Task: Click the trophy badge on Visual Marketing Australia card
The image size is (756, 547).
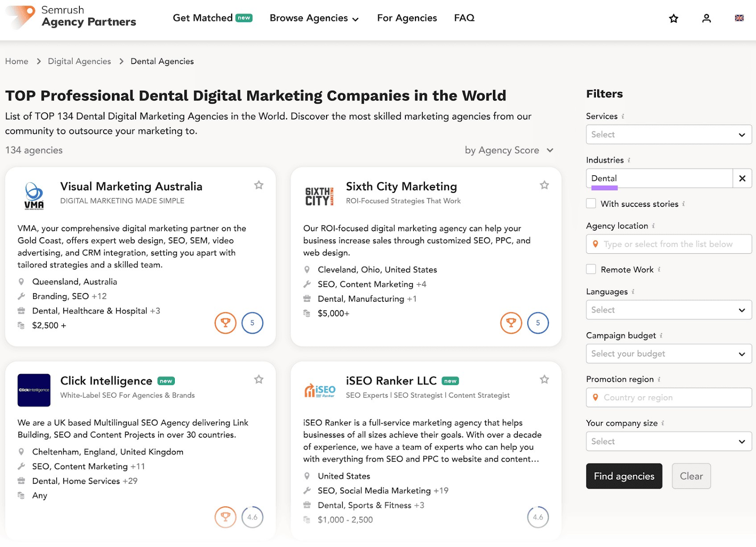Action: pyautogui.click(x=225, y=323)
